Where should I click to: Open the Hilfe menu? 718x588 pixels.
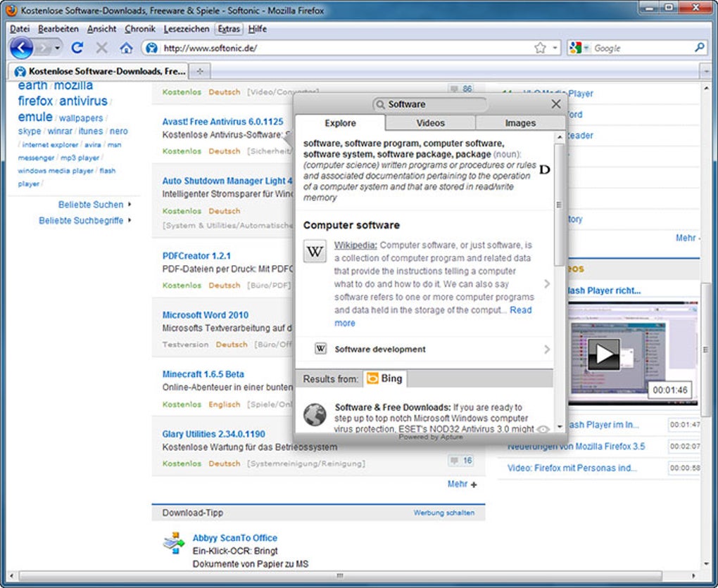258,29
